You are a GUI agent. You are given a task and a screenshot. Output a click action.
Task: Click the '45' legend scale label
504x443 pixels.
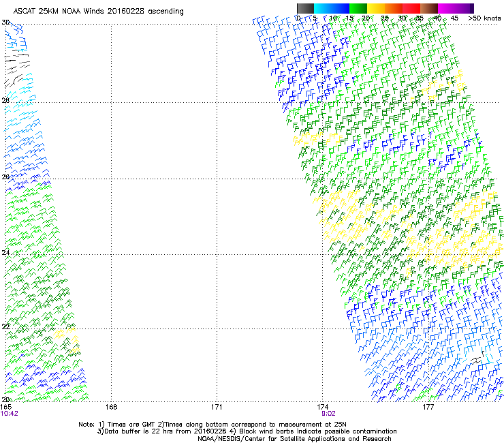(454, 18)
